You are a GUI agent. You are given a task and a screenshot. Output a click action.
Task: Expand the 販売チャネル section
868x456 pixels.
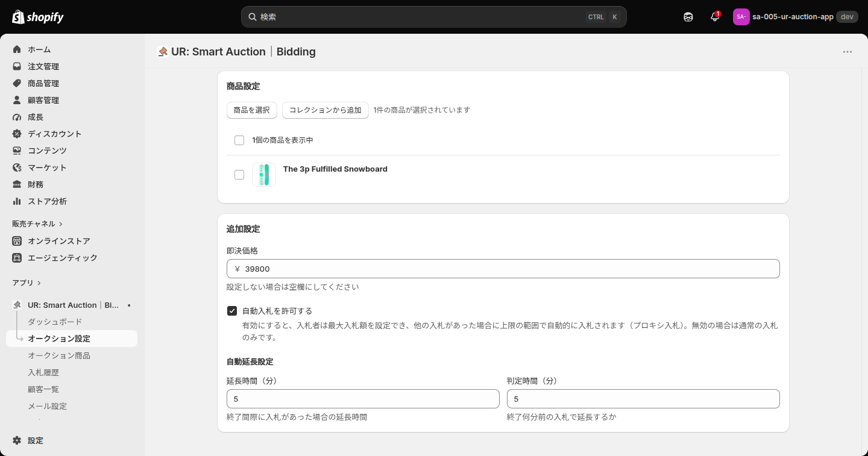37,223
